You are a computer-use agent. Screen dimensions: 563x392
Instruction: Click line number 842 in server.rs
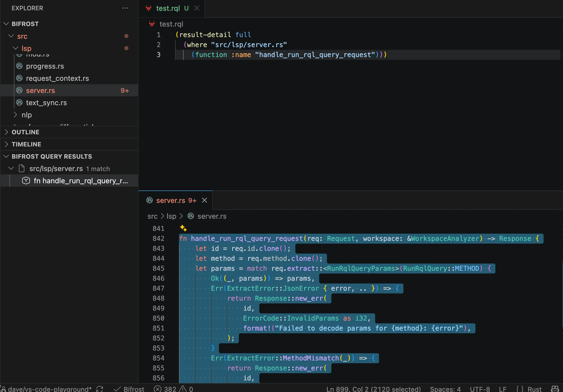point(158,238)
